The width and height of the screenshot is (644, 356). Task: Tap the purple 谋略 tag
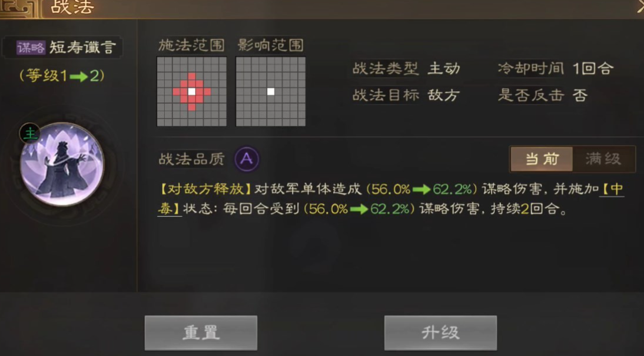(x=31, y=48)
